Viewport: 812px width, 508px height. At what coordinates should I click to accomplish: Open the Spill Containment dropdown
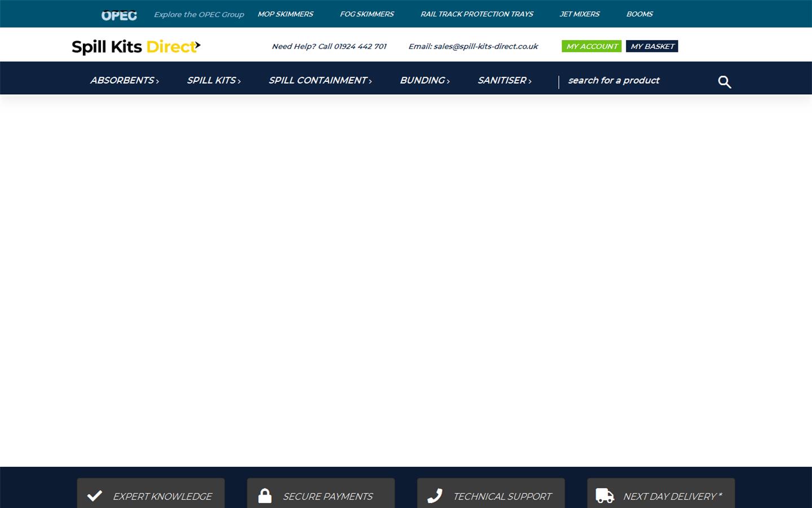pyautogui.click(x=320, y=81)
